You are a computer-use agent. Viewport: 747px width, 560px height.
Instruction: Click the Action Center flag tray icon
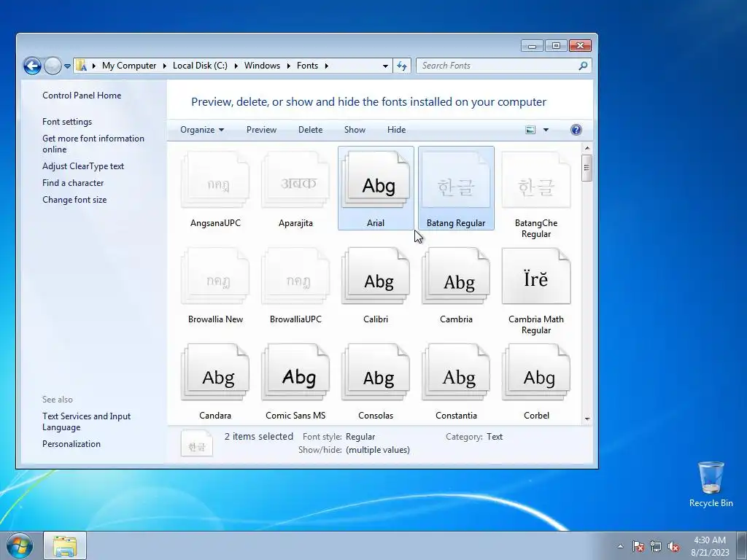click(x=638, y=546)
